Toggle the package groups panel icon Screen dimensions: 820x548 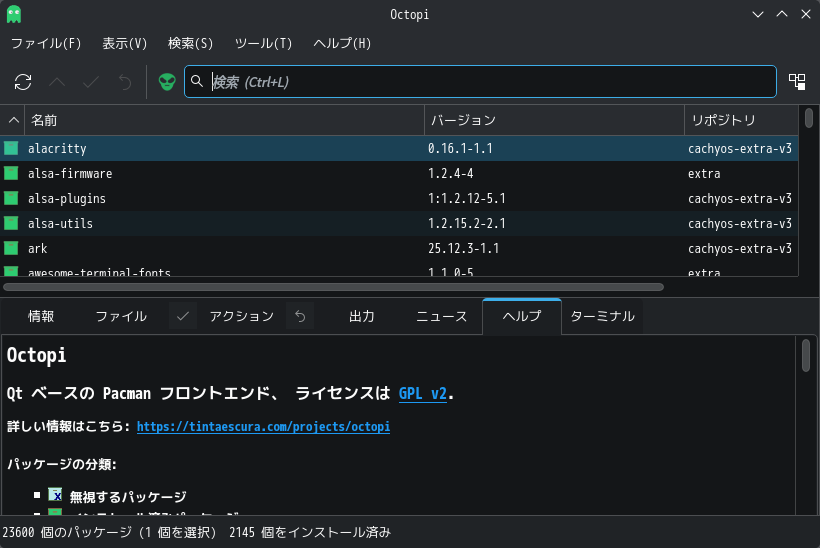click(x=797, y=82)
